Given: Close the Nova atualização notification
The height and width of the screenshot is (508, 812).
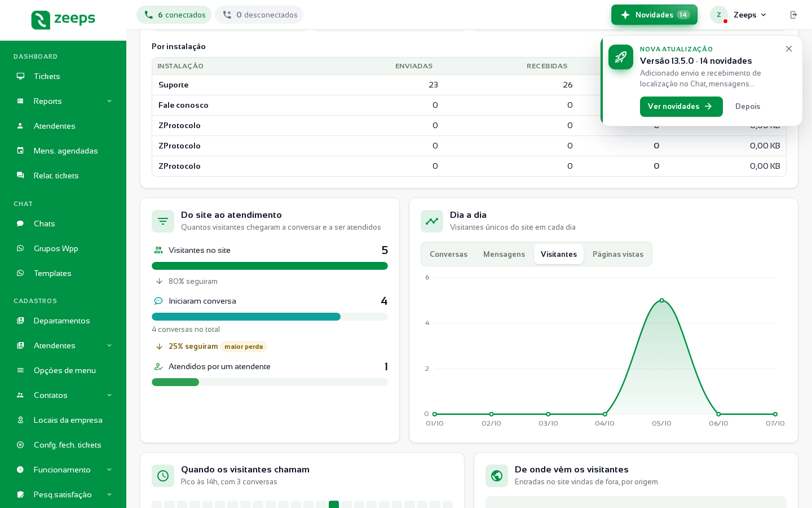Looking at the screenshot, I should (x=789, y=49).
